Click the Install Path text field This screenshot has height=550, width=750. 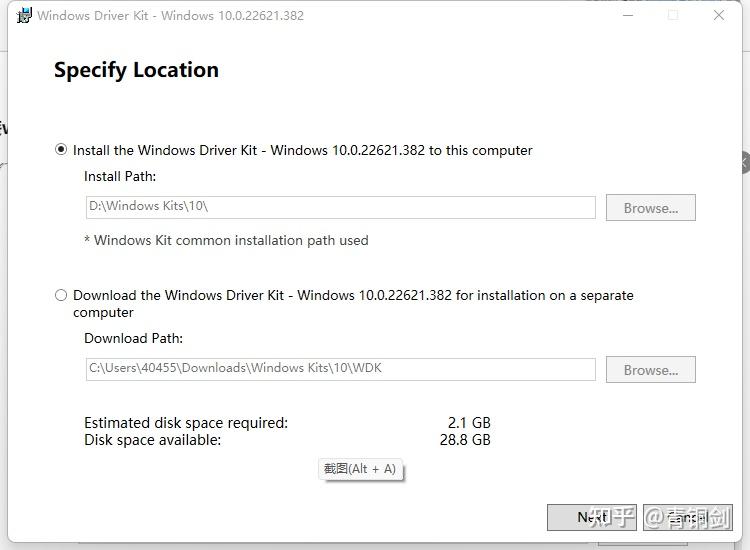pos(341,207)
